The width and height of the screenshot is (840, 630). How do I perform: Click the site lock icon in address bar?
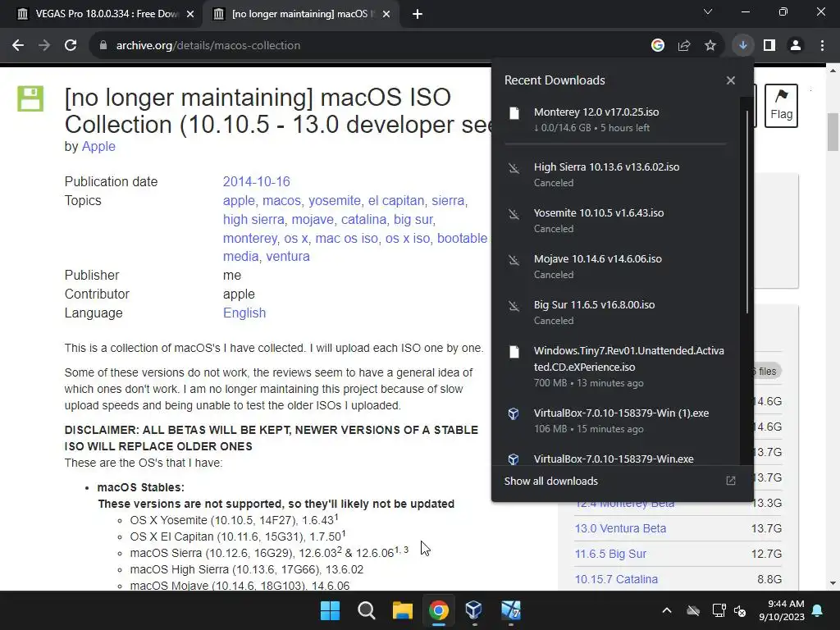pos(103,46)
